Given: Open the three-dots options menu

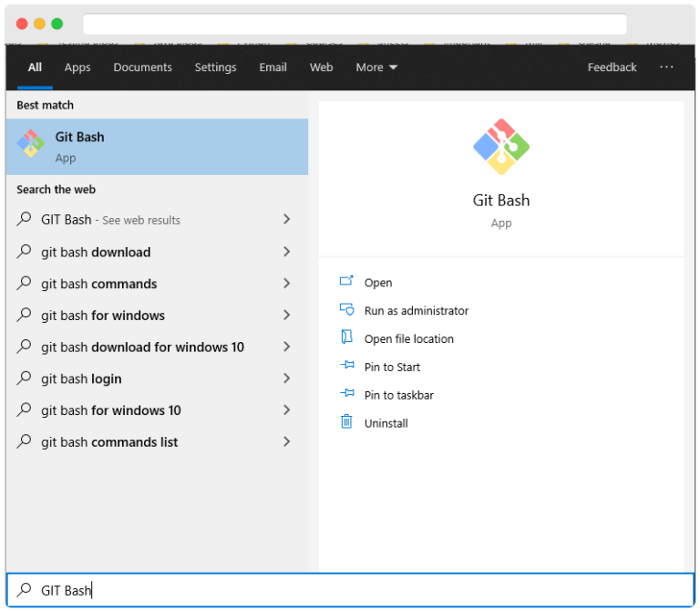Looking at the screenshot, I should (x=666, y=67).
